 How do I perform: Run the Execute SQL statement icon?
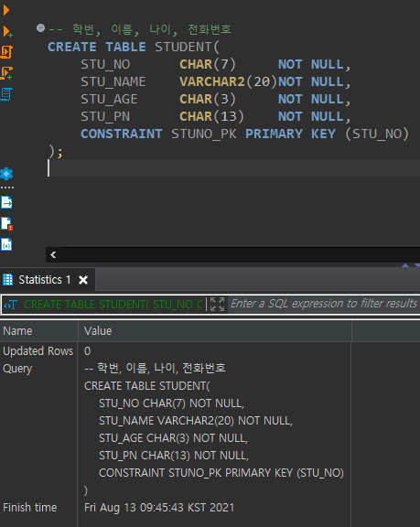point(5,10)
